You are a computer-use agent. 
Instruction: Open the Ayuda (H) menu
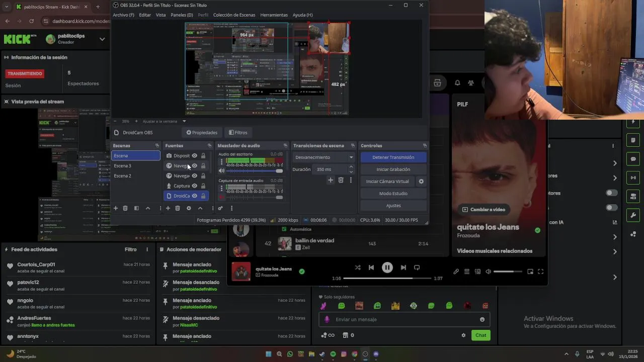[302, 15]
